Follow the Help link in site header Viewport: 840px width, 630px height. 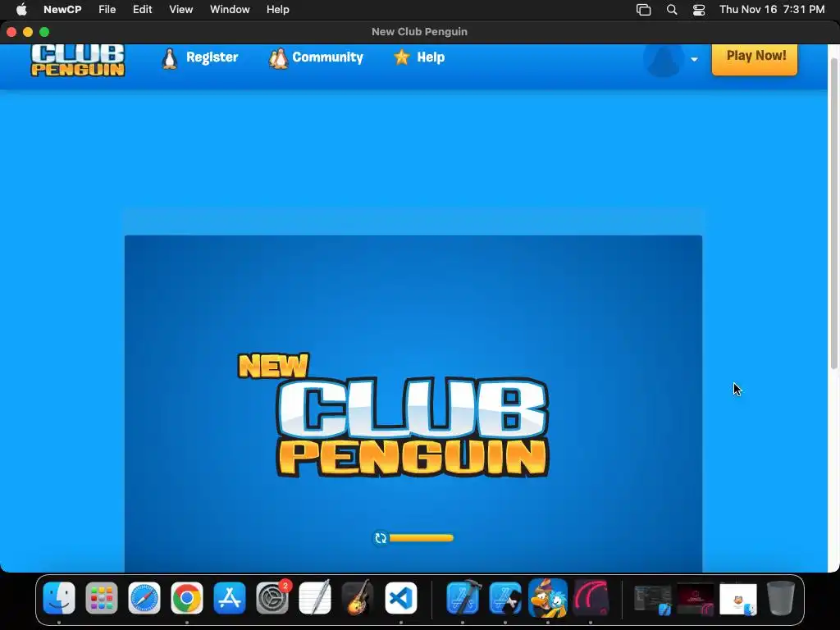pos(431,57)
